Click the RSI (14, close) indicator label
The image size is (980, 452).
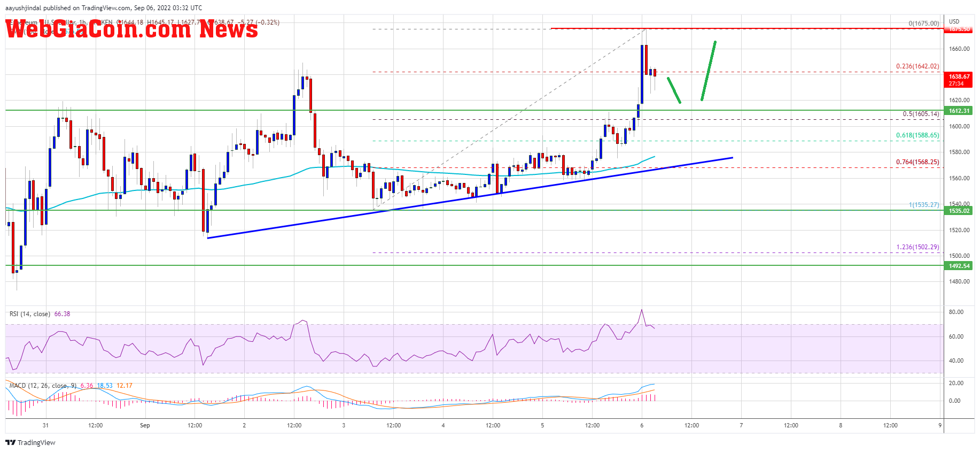[30, 314]
